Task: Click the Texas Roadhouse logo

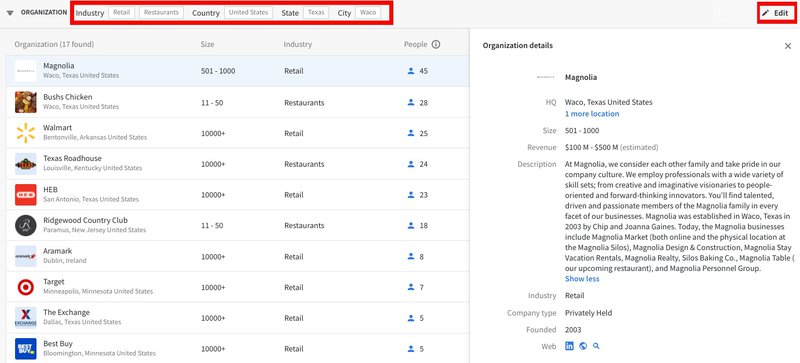Action: (26, 164)
